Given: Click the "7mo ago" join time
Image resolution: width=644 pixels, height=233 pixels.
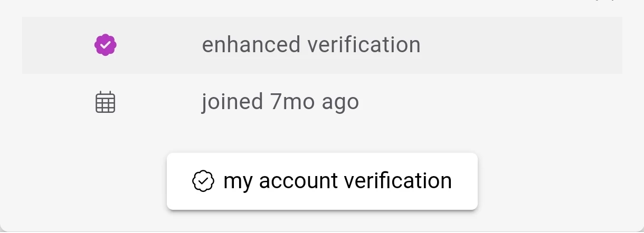Looking at the screenshot, I should tap(315, 102).
